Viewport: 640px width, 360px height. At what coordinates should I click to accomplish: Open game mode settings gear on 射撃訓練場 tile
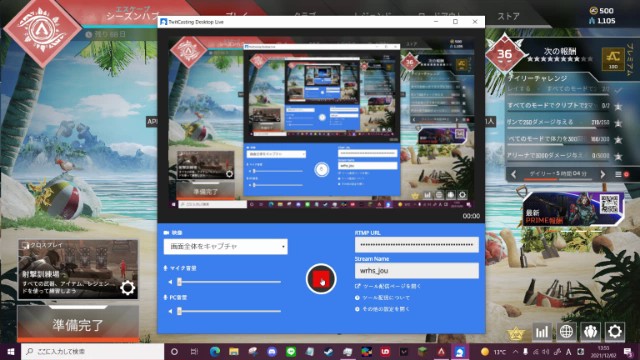coord(127,288)
